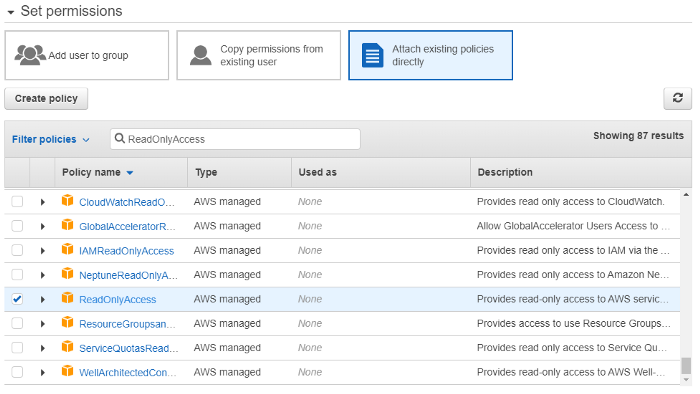Open the ServiceQuotasRead... policy link
This screenshot has width=700, height=394.
(x=129, y=348)
